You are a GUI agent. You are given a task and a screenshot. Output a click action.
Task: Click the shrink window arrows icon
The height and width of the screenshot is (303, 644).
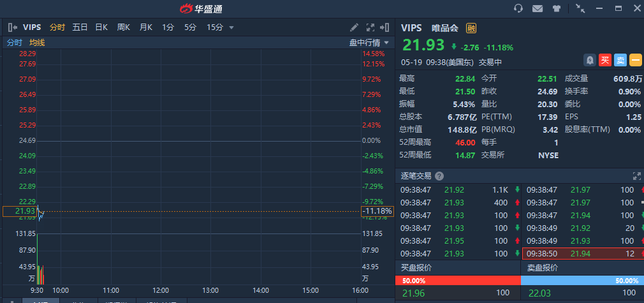[580, 8]
